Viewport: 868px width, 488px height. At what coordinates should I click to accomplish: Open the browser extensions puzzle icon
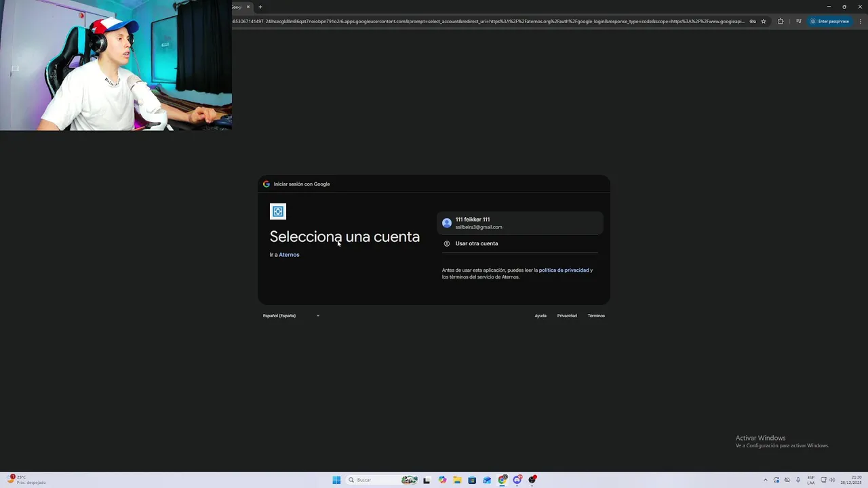point(781,21)
